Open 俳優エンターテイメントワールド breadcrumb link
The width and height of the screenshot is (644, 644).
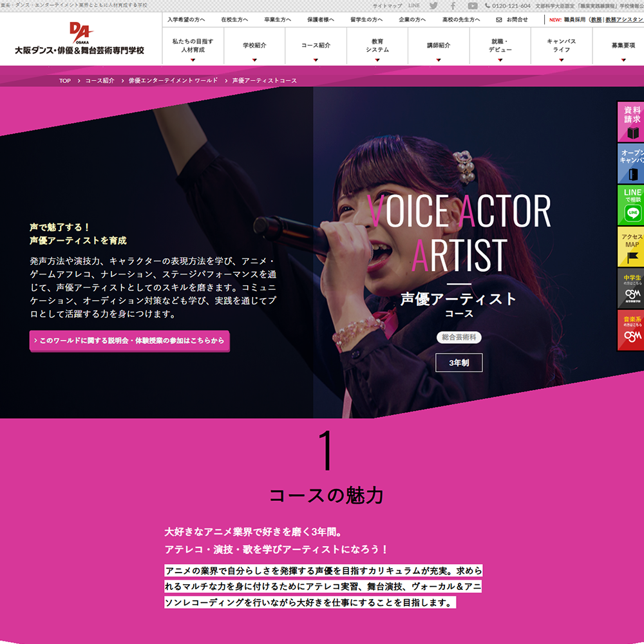pos(173,80)
